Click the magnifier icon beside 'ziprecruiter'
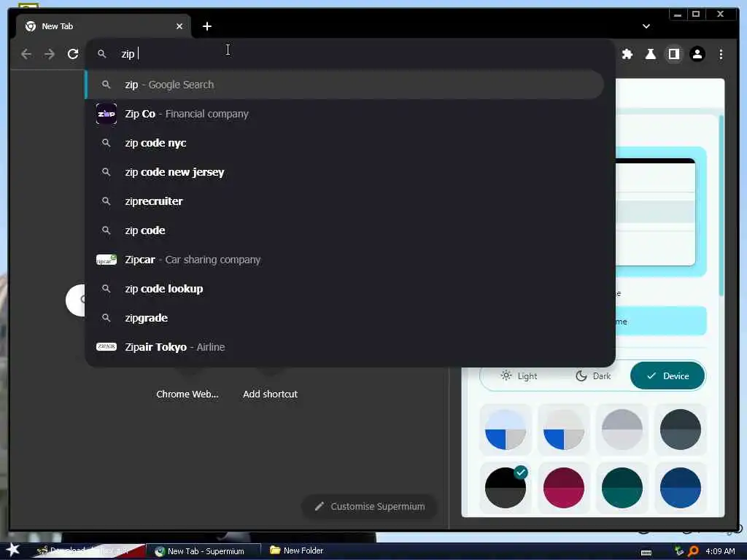747x560 pixels. pyautogui.click(x=107, y=201)
